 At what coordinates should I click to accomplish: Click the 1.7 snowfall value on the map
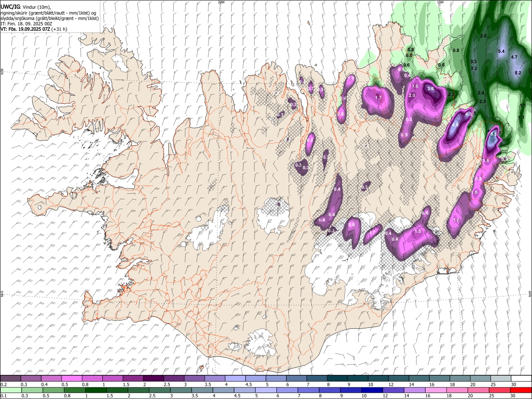coord(378,98)
